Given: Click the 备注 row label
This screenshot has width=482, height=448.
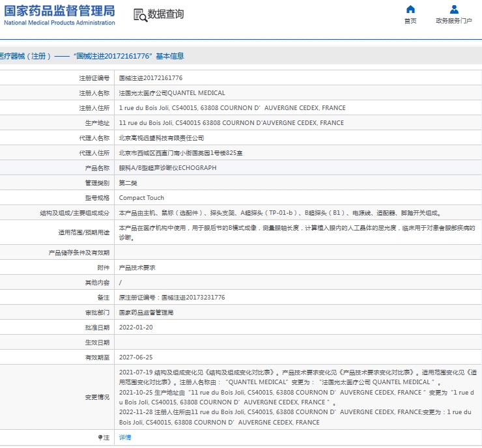Looking at the screenshot, I should tap(104, 298).
